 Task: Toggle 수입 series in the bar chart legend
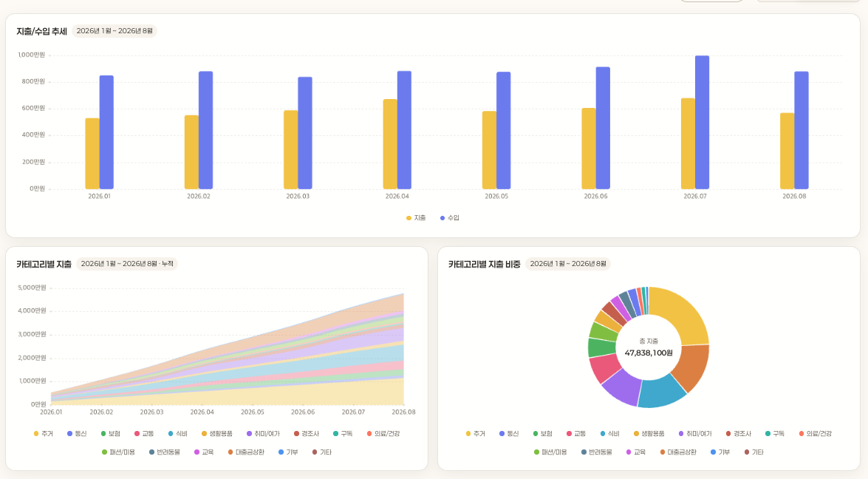pos(449,218)
